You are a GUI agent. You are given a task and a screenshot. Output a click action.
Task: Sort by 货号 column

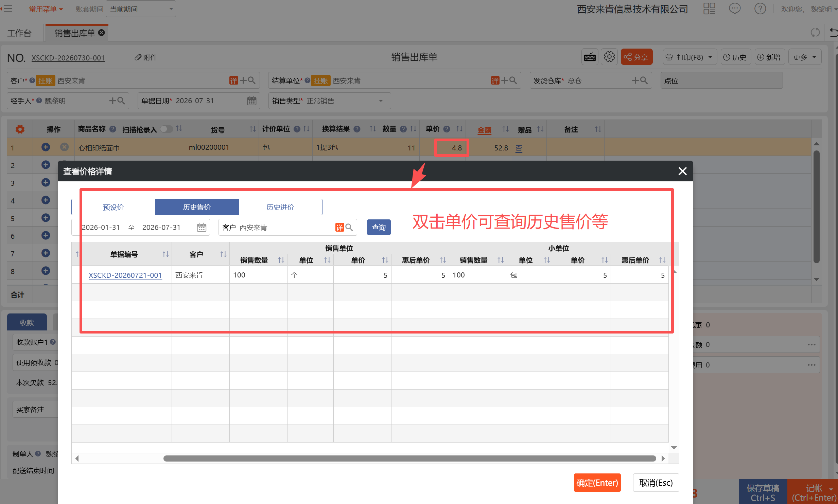252,129
